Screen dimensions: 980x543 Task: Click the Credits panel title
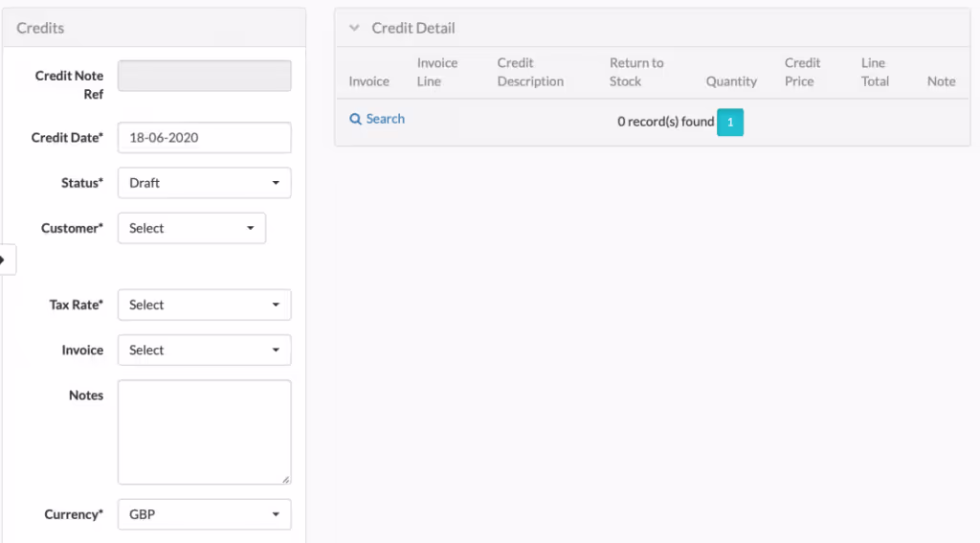point(40,28)
